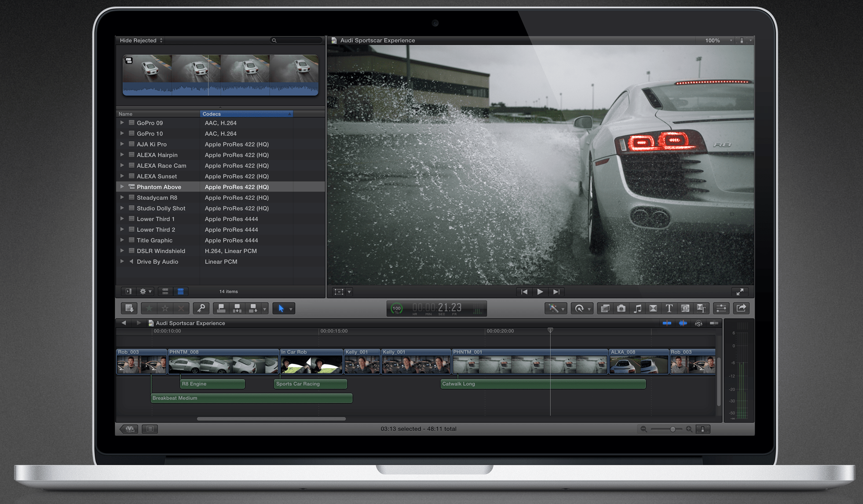Select the Lower Third 2 clip

[220, 230]
